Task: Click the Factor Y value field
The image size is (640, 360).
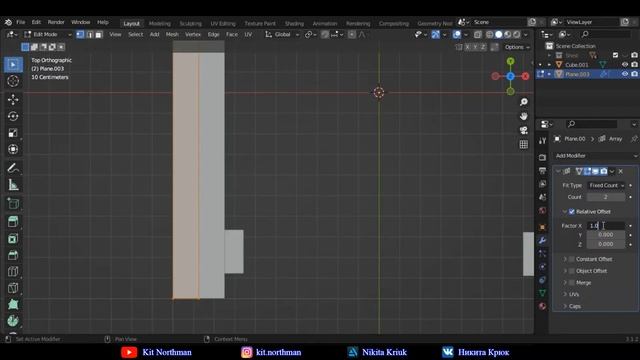Action: tap(606, 235)
